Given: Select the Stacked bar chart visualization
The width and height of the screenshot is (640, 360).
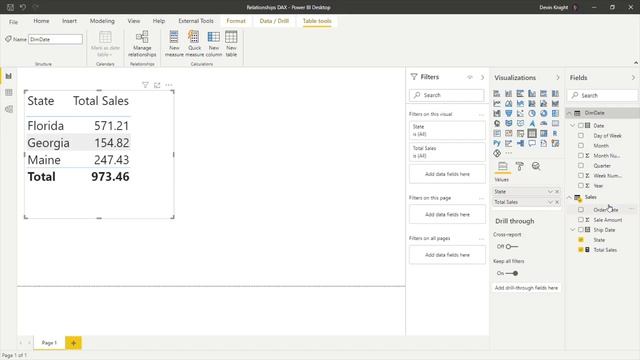Looking at the screenshot, I should [497, 93].
